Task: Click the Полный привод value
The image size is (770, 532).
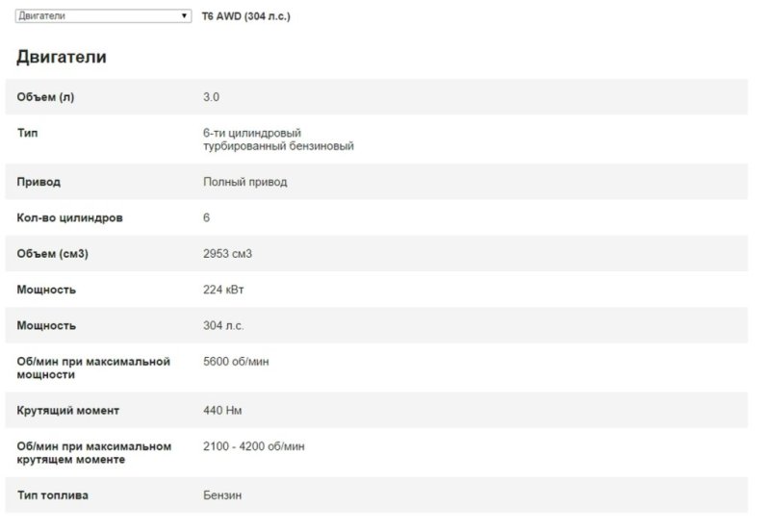Action: pyautogui.click(x=244, y=182)
